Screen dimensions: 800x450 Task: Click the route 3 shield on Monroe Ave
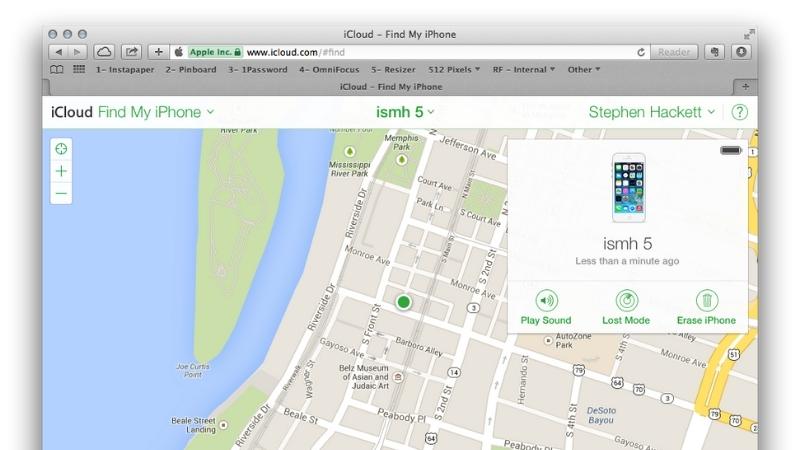click(473, 308)
